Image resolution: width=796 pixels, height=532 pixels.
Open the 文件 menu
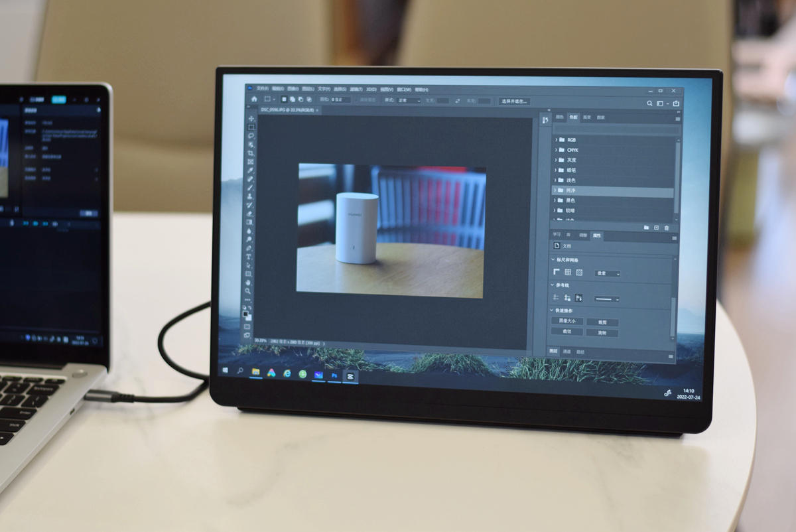(263, 89)
